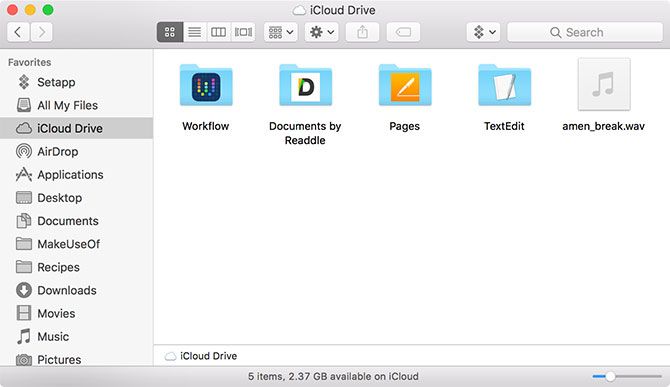Click the Search field
The height and width of the screenshot is (387, 670).
click(585, 32)
